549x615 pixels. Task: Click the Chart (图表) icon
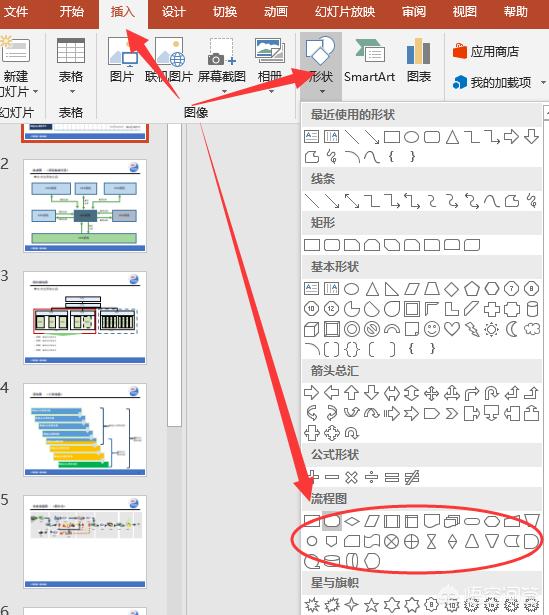pos(419,61)
